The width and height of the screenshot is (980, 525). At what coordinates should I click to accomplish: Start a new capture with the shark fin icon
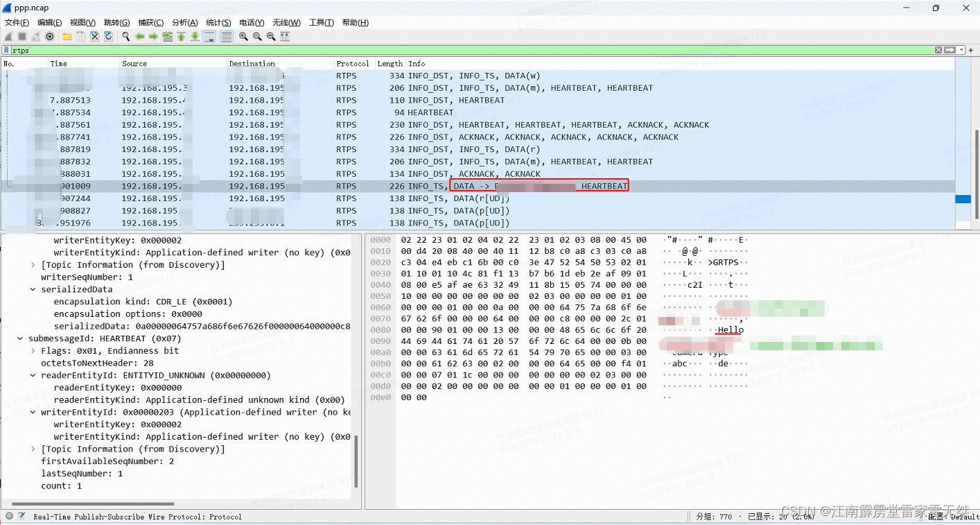click(7, 36)
